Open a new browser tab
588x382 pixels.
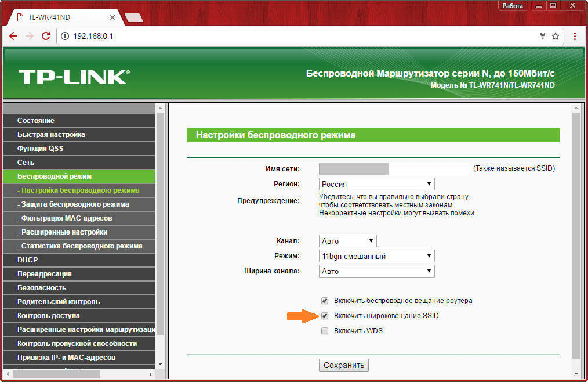click(134, 17)
